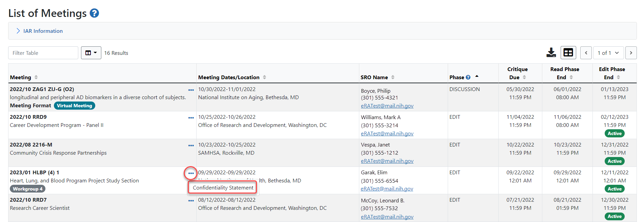This screenshot has width=644, height=222.
Task: Click into the Filter Table field
Action: [x=43, y=53]
